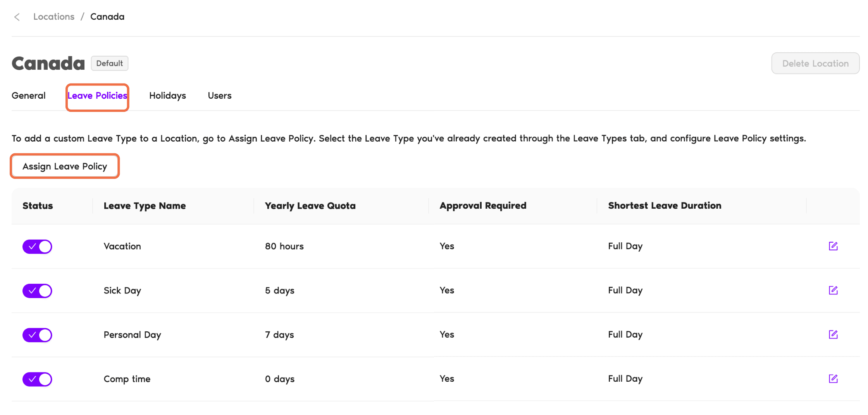
Task: Click the Assign Leave Policy button
Action: pos(65,166)
